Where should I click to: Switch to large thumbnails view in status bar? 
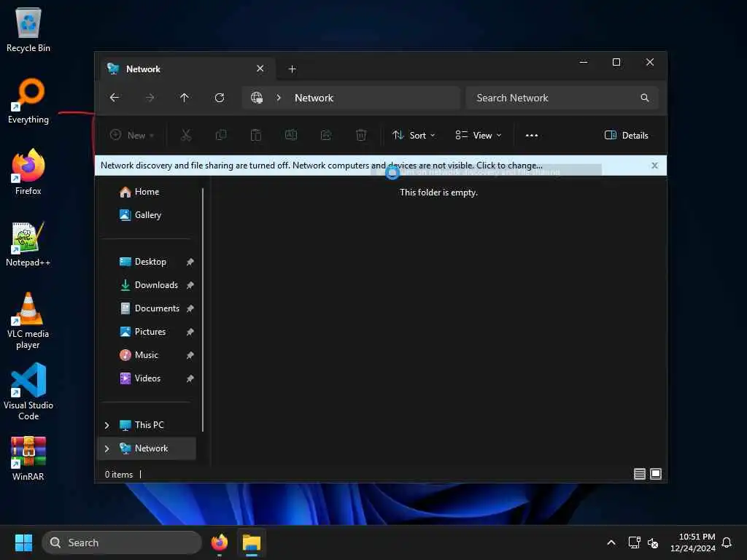pyautogui.click(x=656, y=474)
